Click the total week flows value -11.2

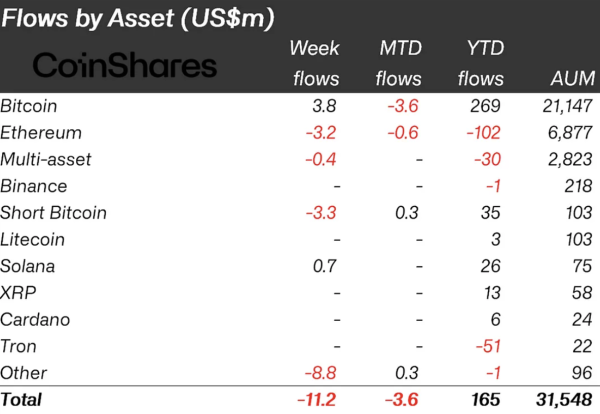click(317, 400)
